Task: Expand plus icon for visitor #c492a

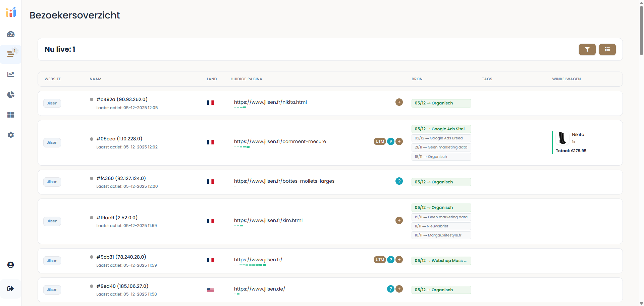Action: (x=399, y=102)
